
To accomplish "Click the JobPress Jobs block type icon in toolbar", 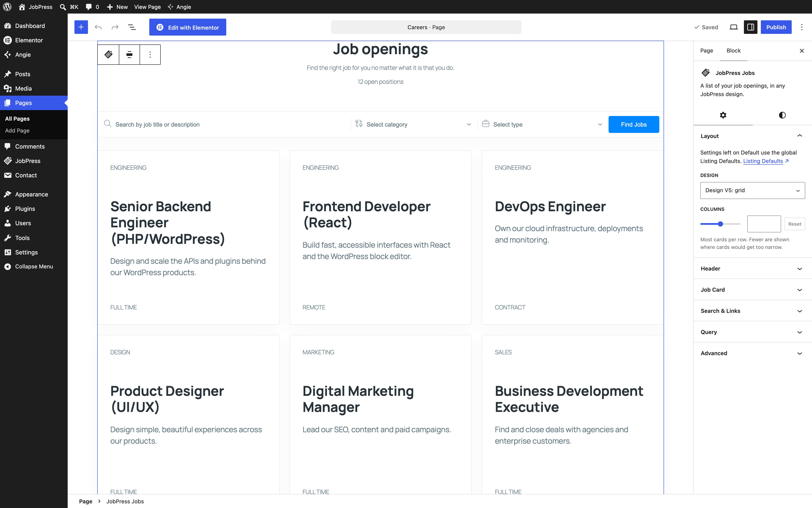I will tap(108, 54).
